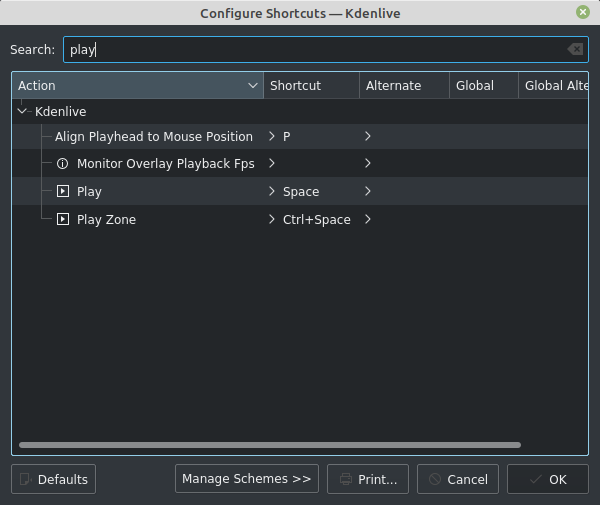The image size is (600, 505).
Task: Expand shortcut editor for Play row
Action: 272,191
